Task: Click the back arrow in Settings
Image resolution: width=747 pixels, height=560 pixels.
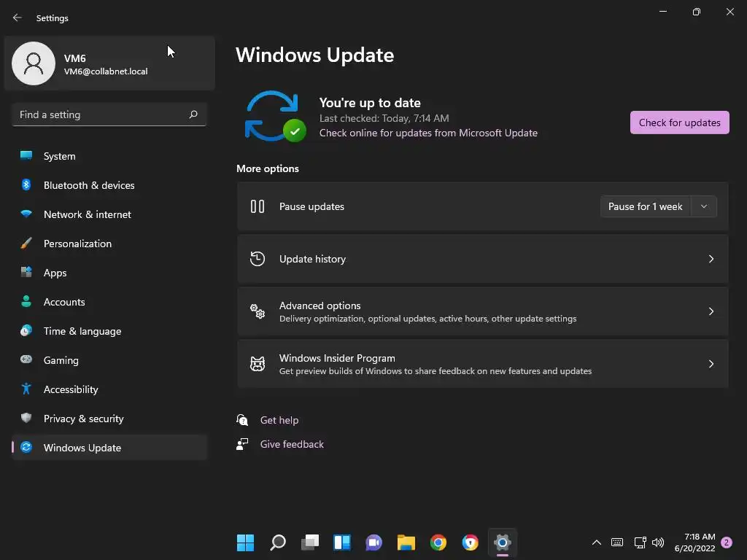Action: click(x=18, y=17)
